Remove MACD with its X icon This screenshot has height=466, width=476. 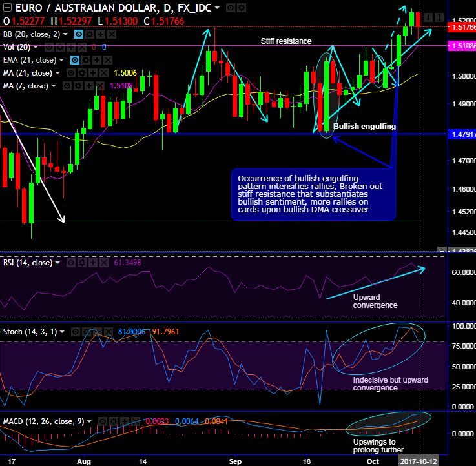pyautogui.click(x=136, y=421)
